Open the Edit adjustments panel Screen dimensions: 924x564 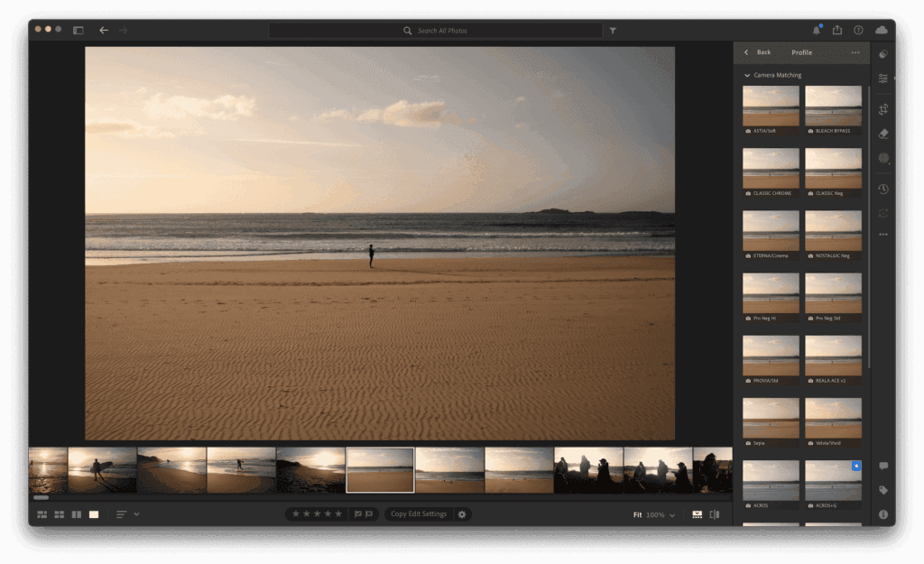(x=882, y=78)
